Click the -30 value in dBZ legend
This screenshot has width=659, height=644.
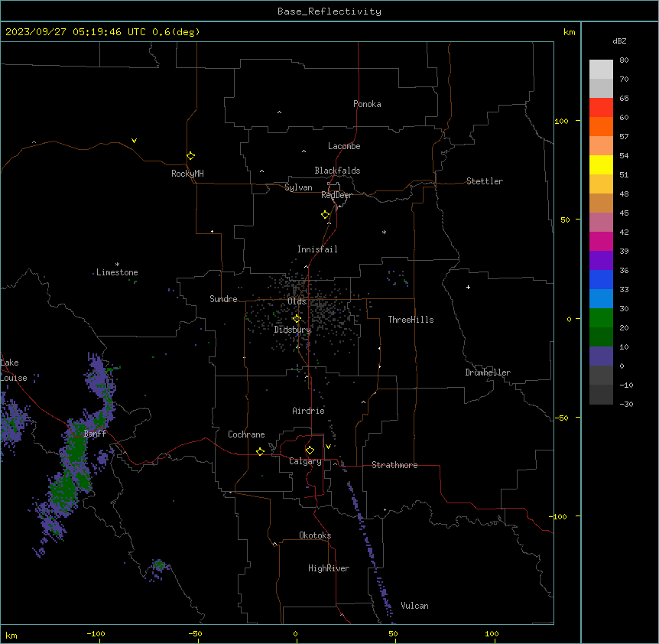click(626, 404)
